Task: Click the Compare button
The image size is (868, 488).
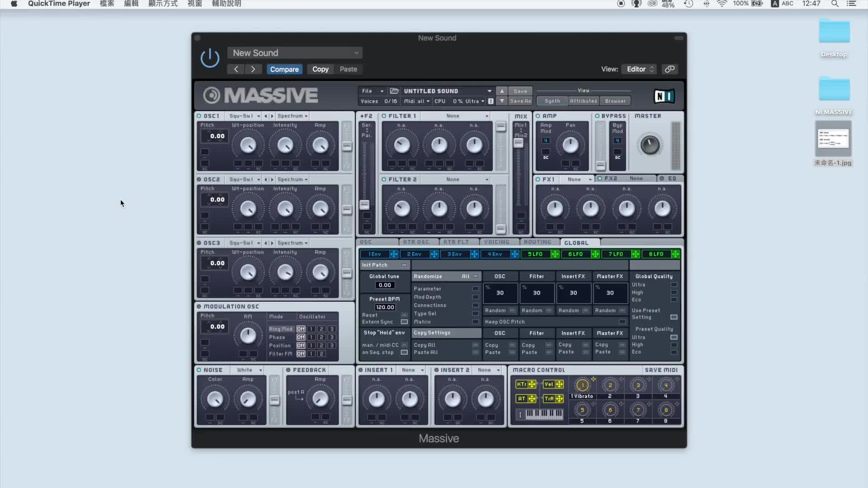Action: click(x=284, y=69)
